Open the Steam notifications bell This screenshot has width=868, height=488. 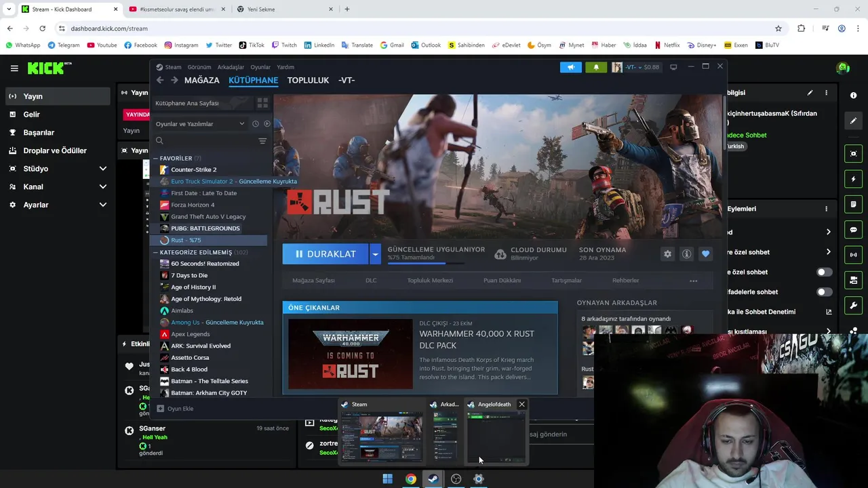click(x=596, y=67)
